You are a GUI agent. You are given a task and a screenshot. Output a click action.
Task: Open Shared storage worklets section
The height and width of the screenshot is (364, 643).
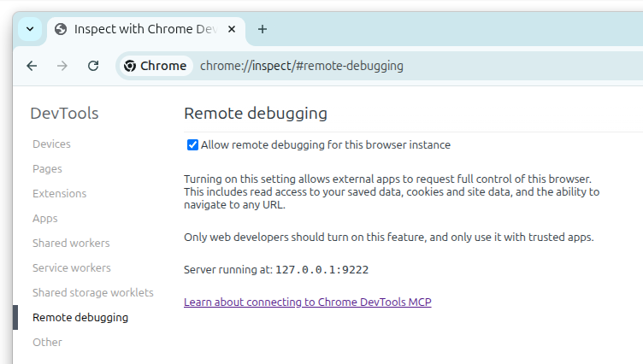pos(93,293)
